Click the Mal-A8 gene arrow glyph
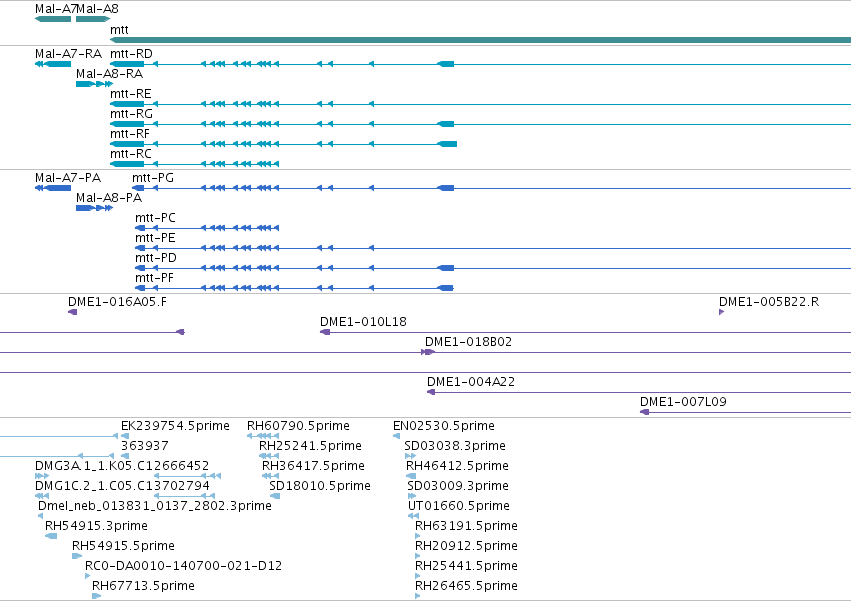The width and height of the screenshot is (851, 601). [x=93, y=19]
